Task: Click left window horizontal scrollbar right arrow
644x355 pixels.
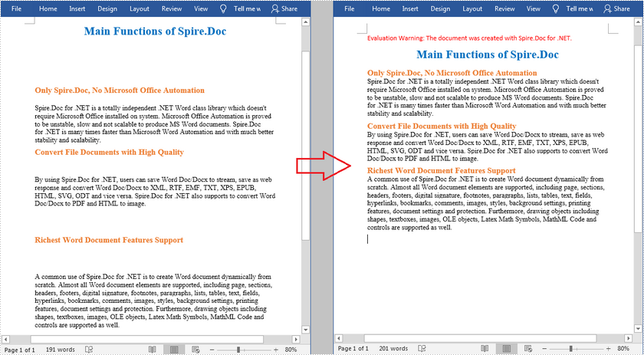Action: coord(295,339)
